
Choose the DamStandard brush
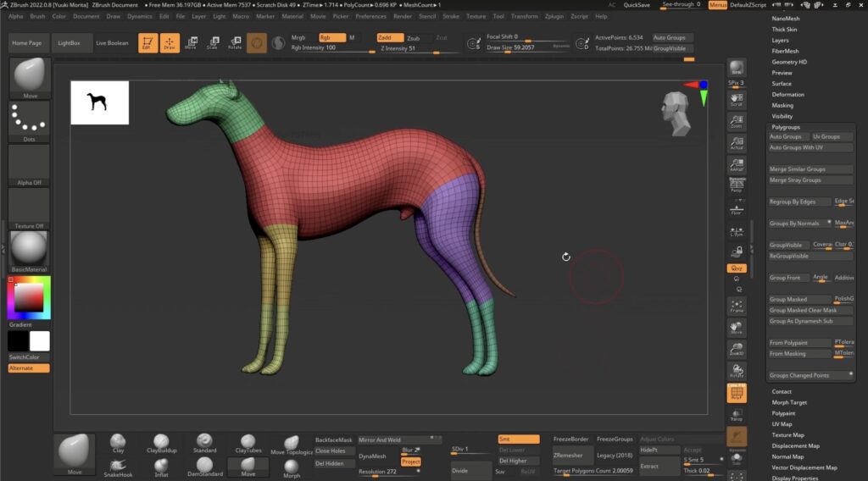[x=203, y=465]
